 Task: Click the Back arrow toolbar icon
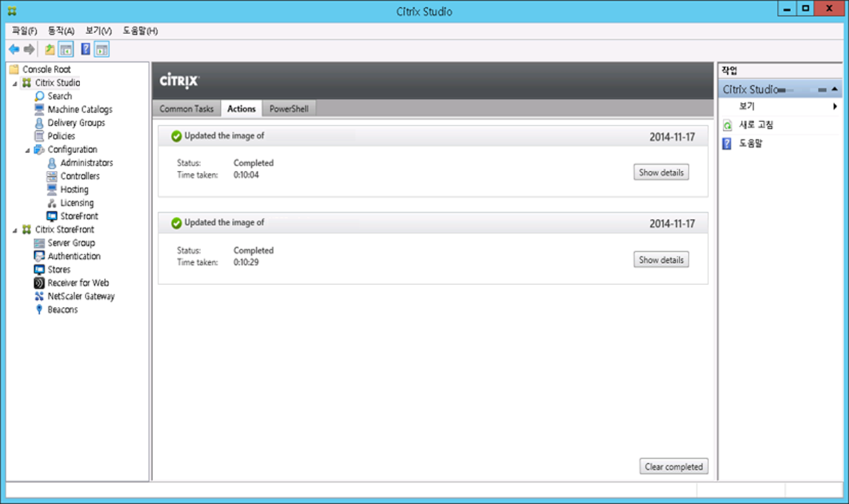13,49
